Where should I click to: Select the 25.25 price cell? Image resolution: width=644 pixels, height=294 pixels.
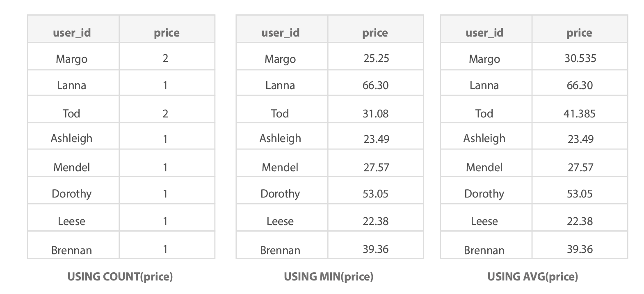[x=376, y=58]
